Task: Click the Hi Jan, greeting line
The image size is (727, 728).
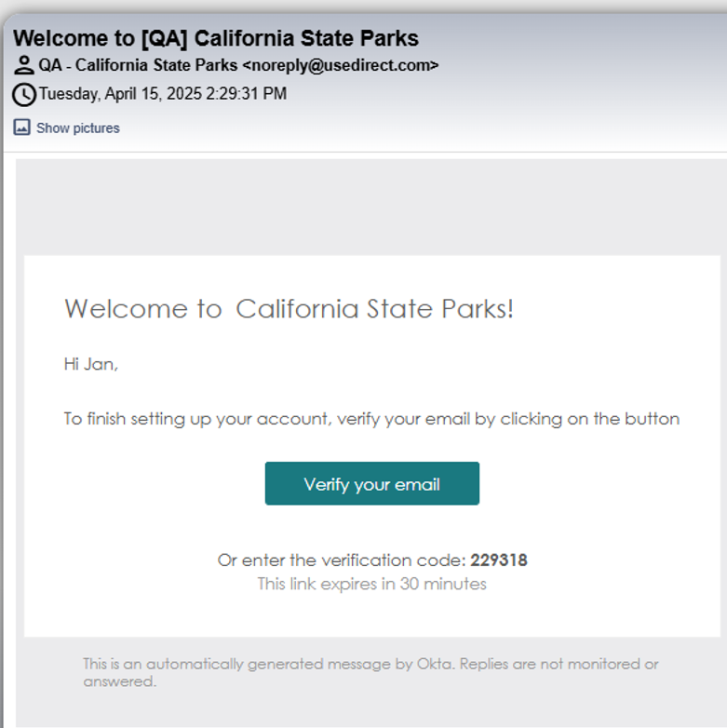Action: coord(91,364)
